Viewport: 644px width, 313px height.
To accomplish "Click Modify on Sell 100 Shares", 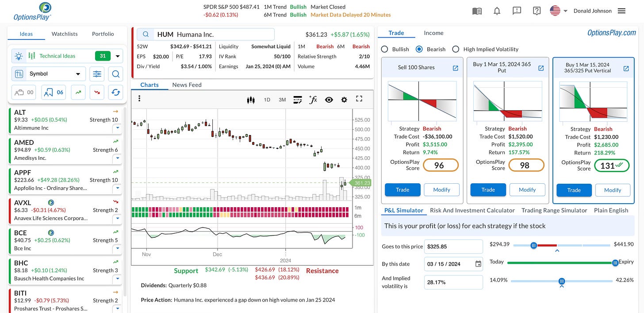I will 441,190.
